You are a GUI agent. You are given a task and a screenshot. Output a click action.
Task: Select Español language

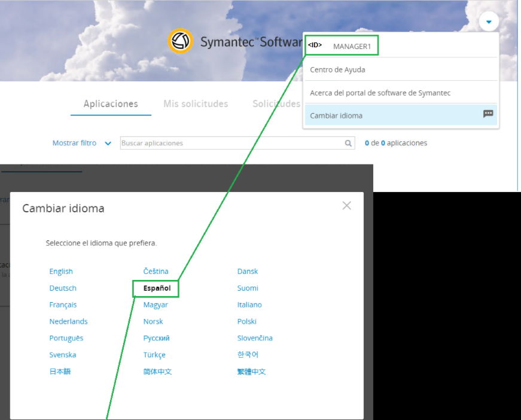[157, 288]
